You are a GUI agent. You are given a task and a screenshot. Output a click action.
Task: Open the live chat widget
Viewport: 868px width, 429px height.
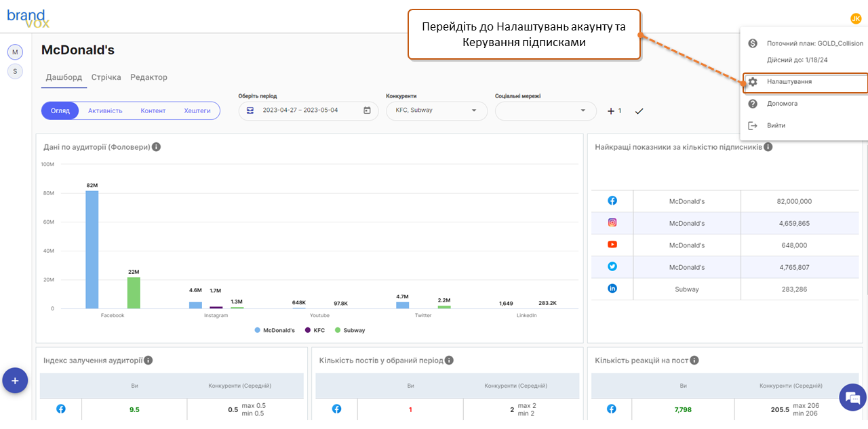click(x=852, y=397)
